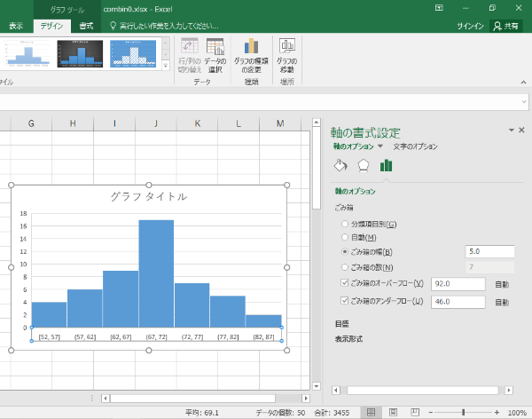Toggle Overflow bin (オーバーフロー) checkbox
This screenshot has width=532, height=419.
click(x=345, y=283)
